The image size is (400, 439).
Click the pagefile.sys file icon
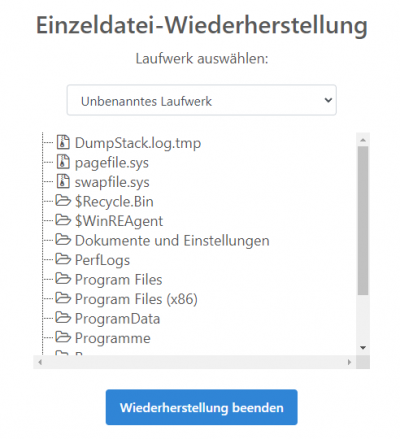click(x=63, y=162)
